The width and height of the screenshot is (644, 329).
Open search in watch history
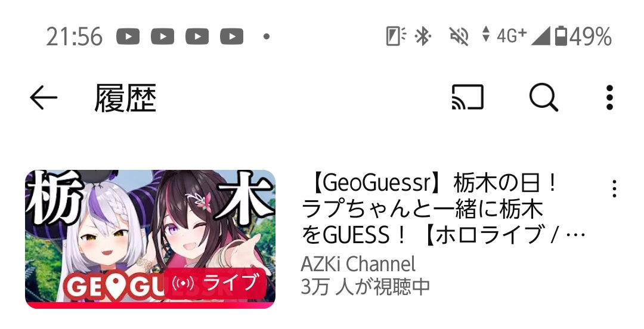(543, 98)
